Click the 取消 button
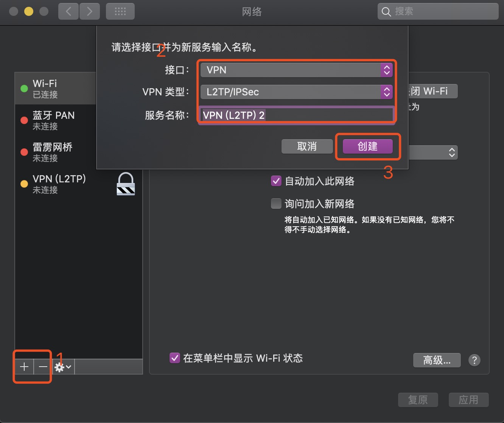 [x=307, y=146]
